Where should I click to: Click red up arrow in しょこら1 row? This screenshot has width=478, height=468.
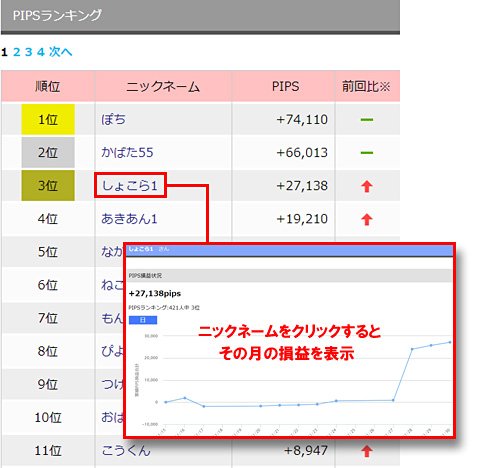[367, 186]
